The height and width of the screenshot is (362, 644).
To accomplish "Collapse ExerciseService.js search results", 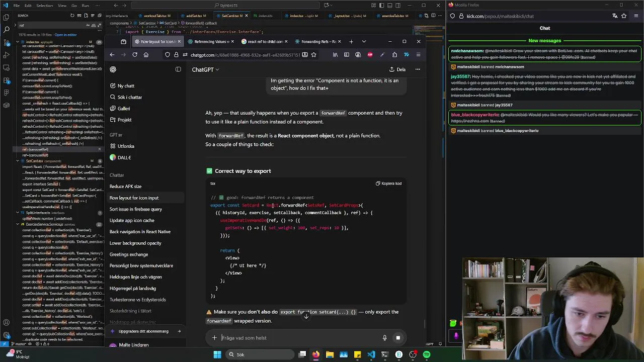I will point(18,224).
